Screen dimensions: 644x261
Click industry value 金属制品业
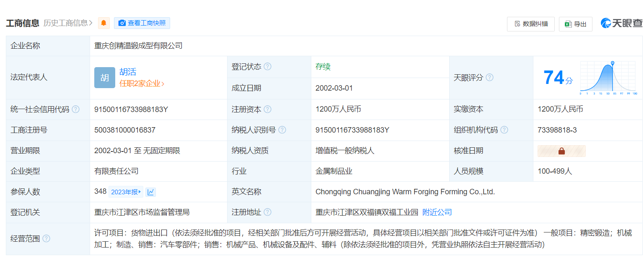click(334, 171)
